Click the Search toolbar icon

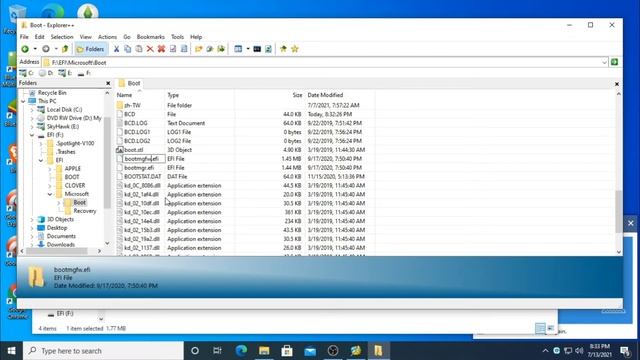[184, 49]
